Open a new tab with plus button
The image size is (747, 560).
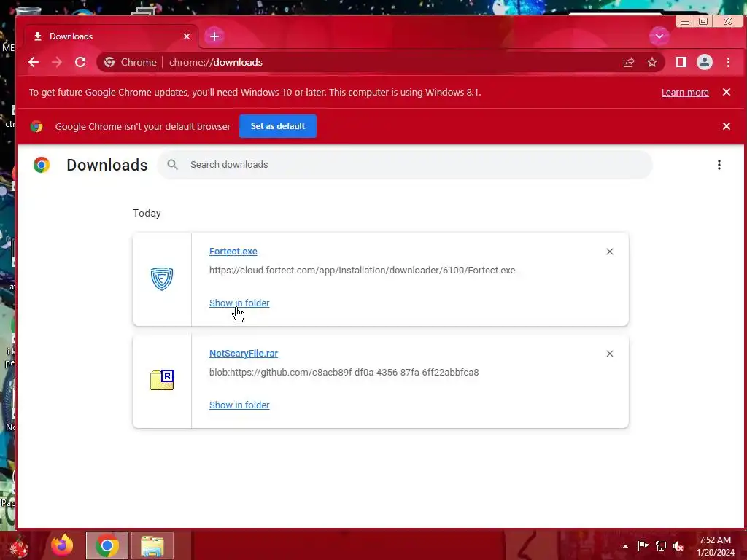point(214,36)
